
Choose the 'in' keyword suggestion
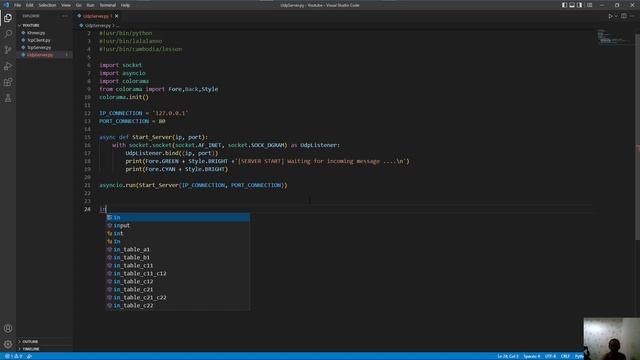pos(178,217)
